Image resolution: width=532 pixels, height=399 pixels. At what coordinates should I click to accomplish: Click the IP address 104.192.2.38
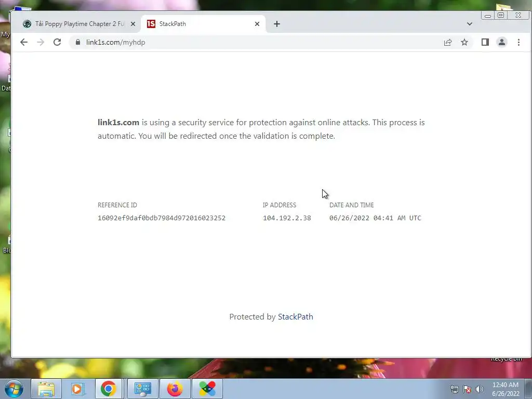[287, 218]
